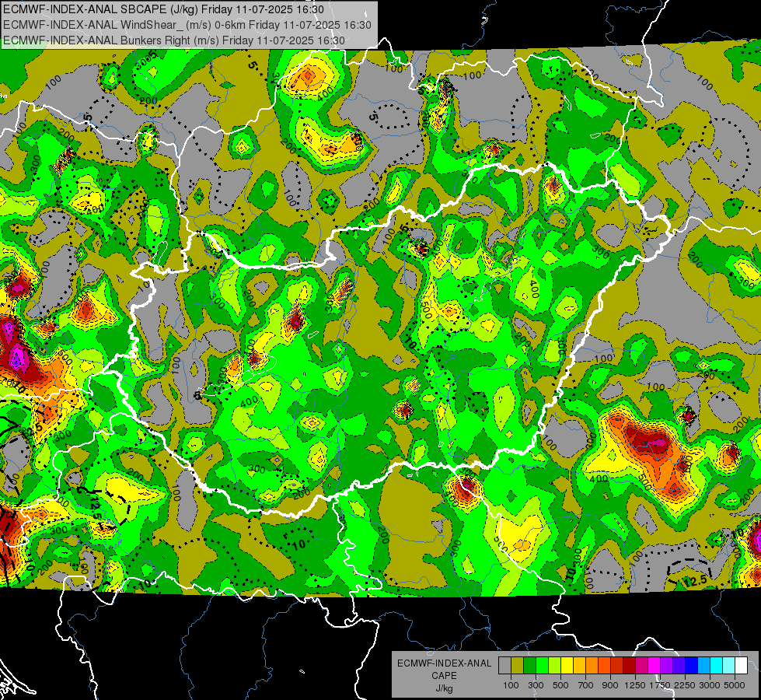Image resolution: width=761 pixels, height=700 pixels.
Task: Click the SBCAPE header line at top
Action: point(163,9)
